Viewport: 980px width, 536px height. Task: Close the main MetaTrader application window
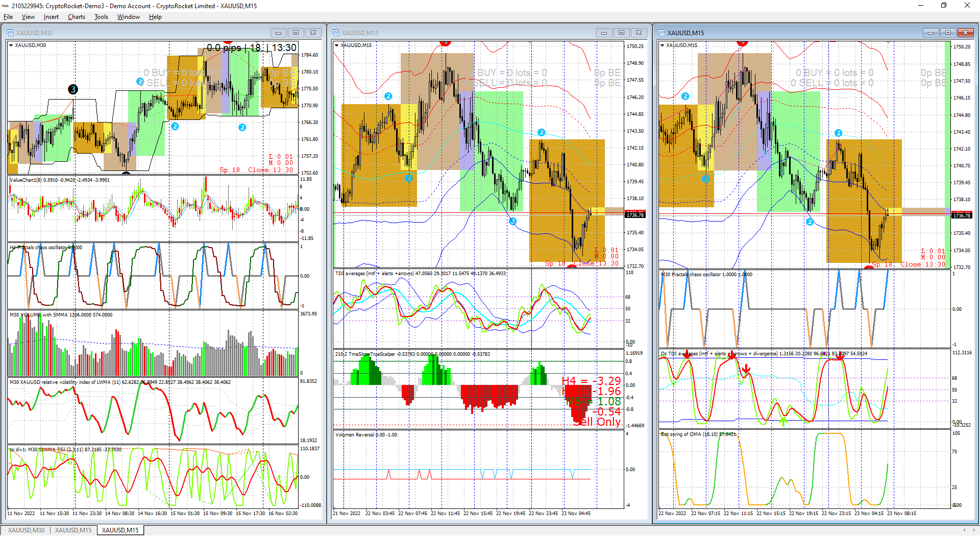967,6
